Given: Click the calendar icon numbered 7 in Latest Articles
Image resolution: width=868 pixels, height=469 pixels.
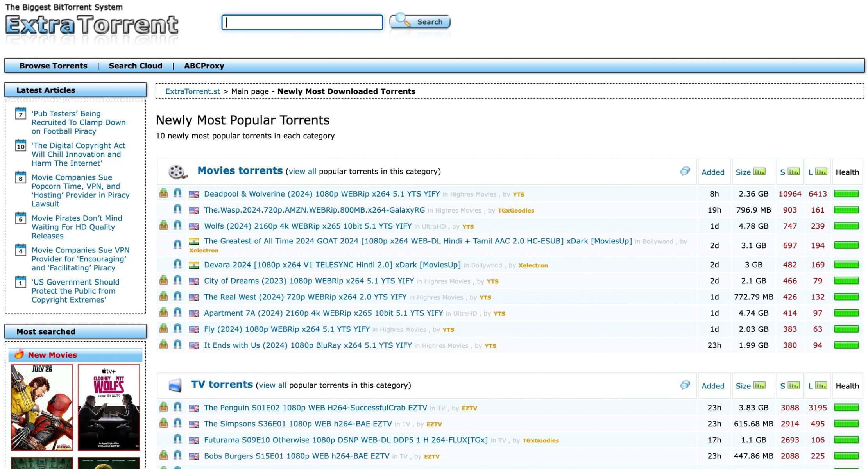Looking at the screenshot, I should (x=20, y=113).
